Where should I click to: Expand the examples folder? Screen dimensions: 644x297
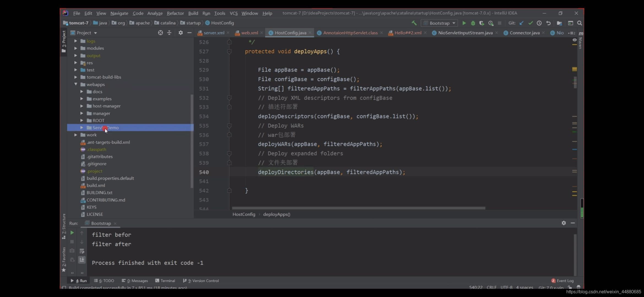tap(81, 99)
